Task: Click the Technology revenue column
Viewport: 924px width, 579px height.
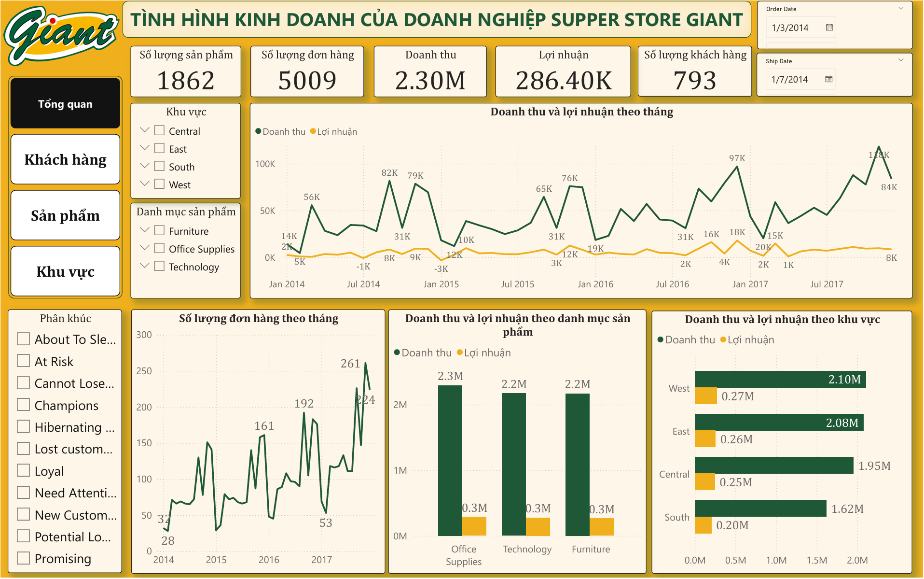Action: click(514, 465)
